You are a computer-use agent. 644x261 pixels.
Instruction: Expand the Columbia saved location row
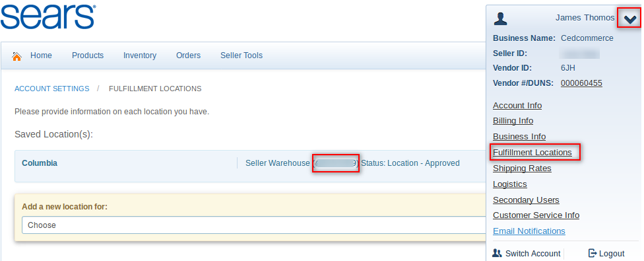[251, 166]
